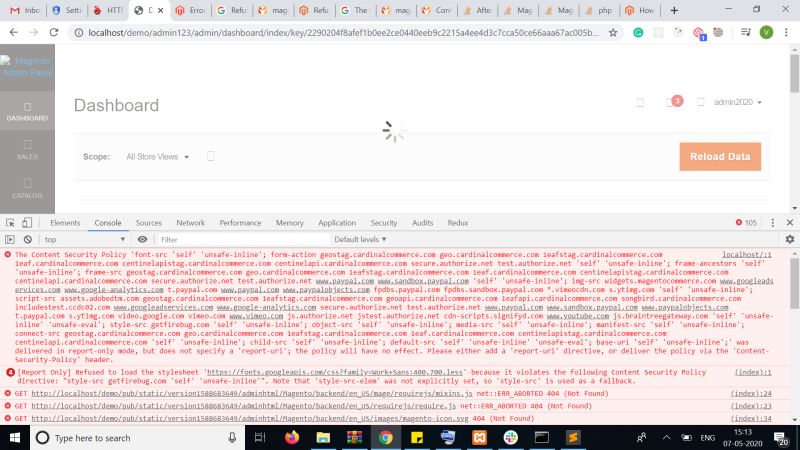Image resolution: width=800 pixels, height=450 pixels.
Task: Toggle the live expression eye icon
Action: [x=142, y=239]
